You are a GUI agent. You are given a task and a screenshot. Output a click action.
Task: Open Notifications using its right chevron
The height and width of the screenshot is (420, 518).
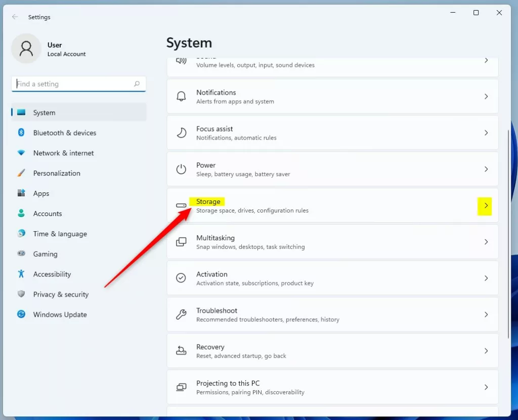pyautogui.click(x=486, y=97)
